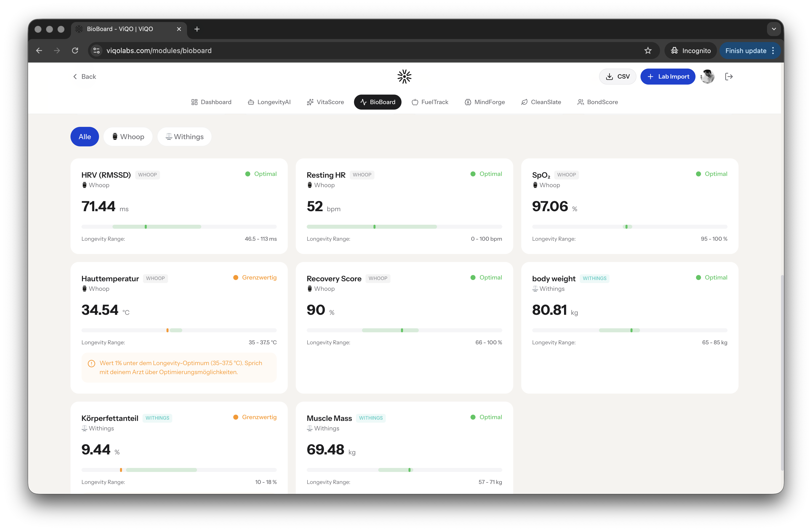Image resolution: width=812 pixels, height=531 pixels.
Task: Switch to the Dashboard tab
Action: click(211, 102)
